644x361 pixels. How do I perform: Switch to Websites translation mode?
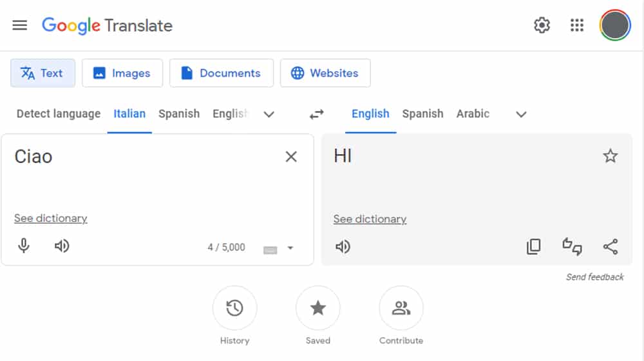[325, 73]
